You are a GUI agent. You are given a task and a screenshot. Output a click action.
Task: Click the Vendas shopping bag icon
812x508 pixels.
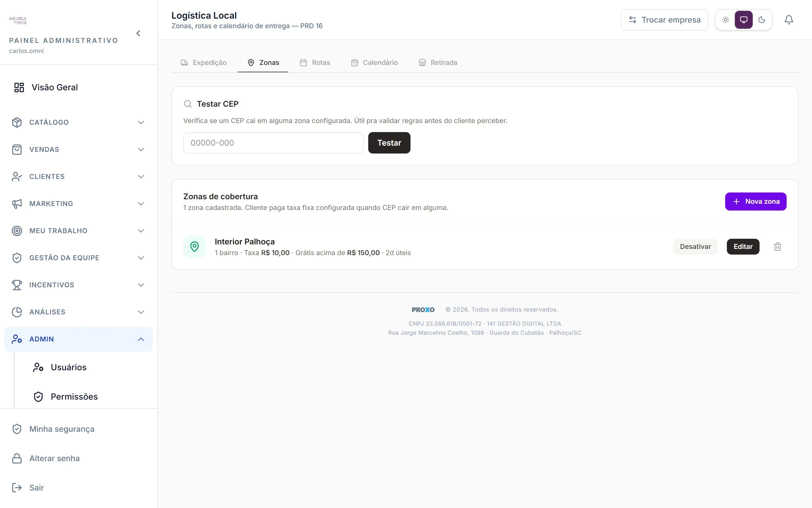coord(17,150)
